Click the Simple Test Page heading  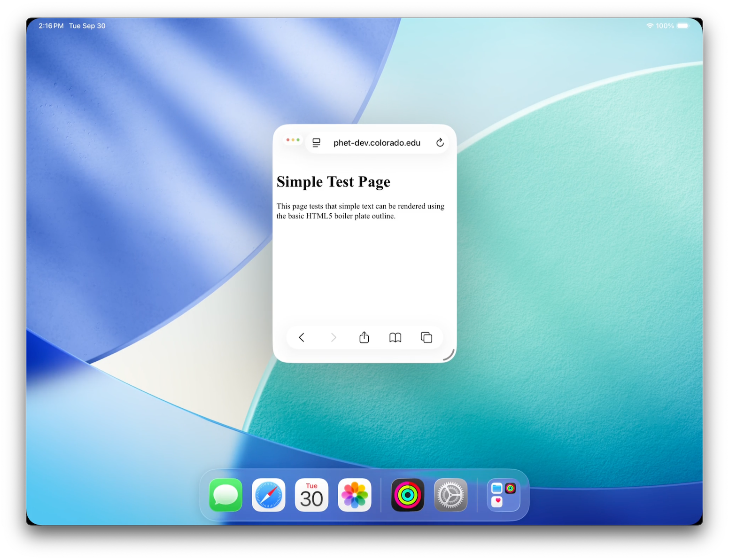[x=333, y=182]
